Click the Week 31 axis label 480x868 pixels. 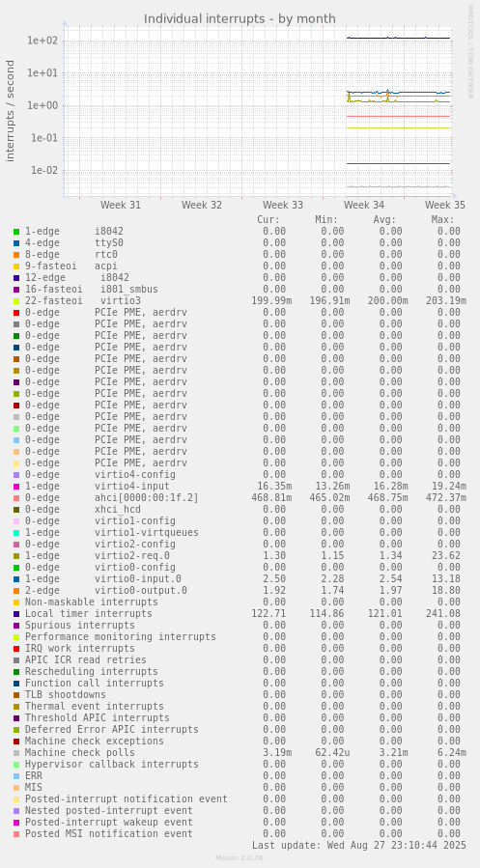click(121, 205)
